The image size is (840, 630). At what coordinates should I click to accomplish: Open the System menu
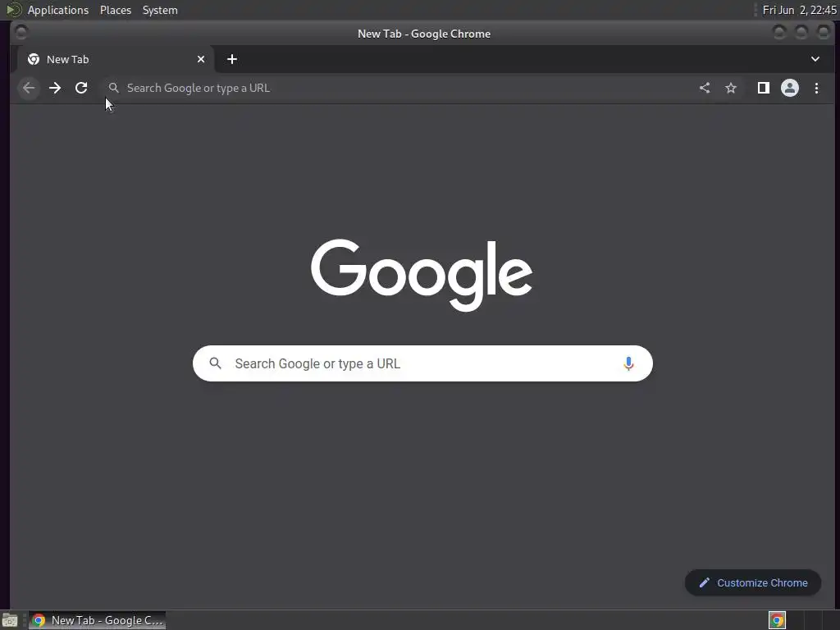[x=160, y=10]
